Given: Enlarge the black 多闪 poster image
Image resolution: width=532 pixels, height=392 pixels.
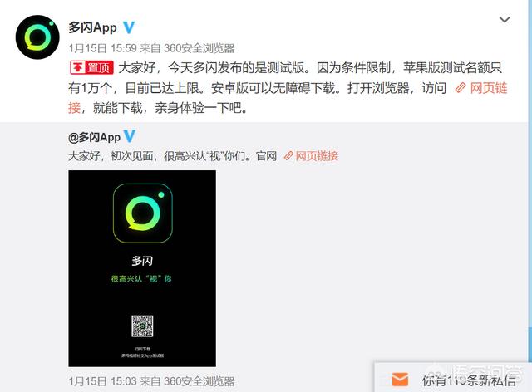Looking at the screenshot, I should coord(142,268).
